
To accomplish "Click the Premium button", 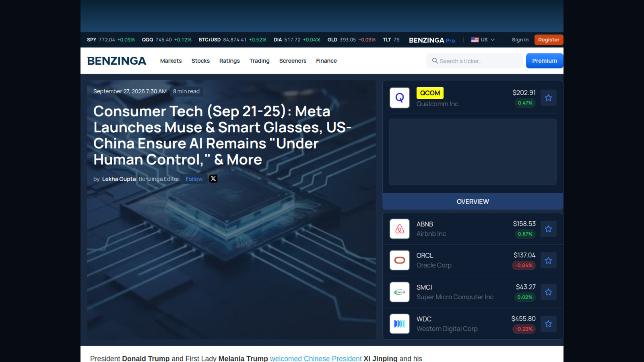I will coord(545,61).
